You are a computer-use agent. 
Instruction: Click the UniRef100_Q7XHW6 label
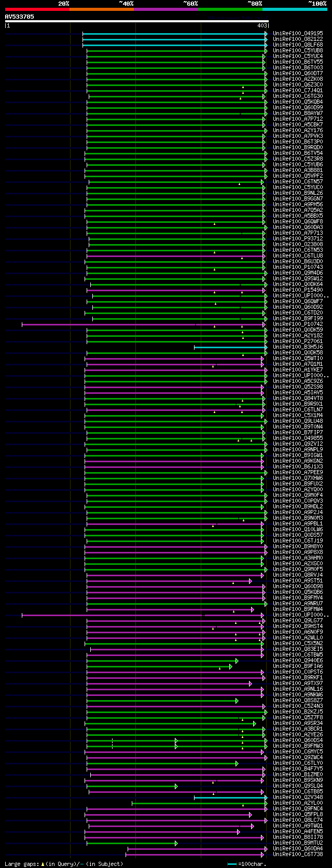tap(298, 478)
